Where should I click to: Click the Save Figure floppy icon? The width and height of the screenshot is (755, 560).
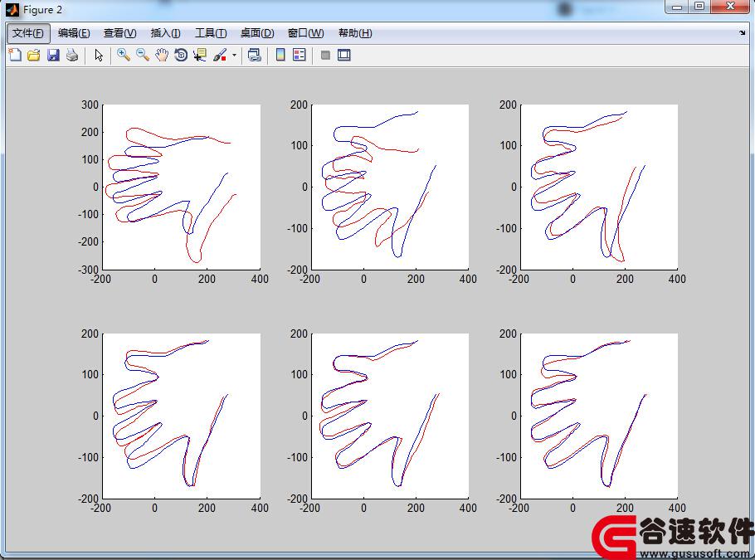point(53,55)
